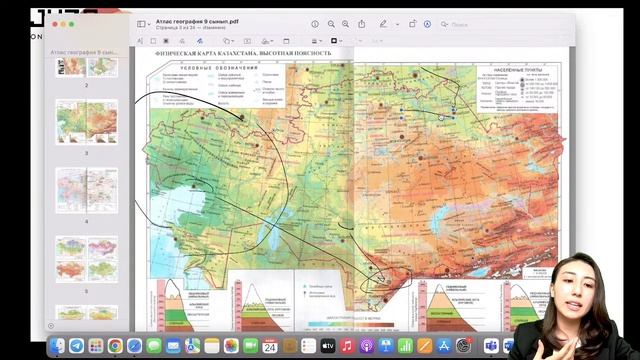The height and width of the screenshot is (360, 640).
Task: Toggle the Markup toolbar button
Action: (x=427, y=24)
